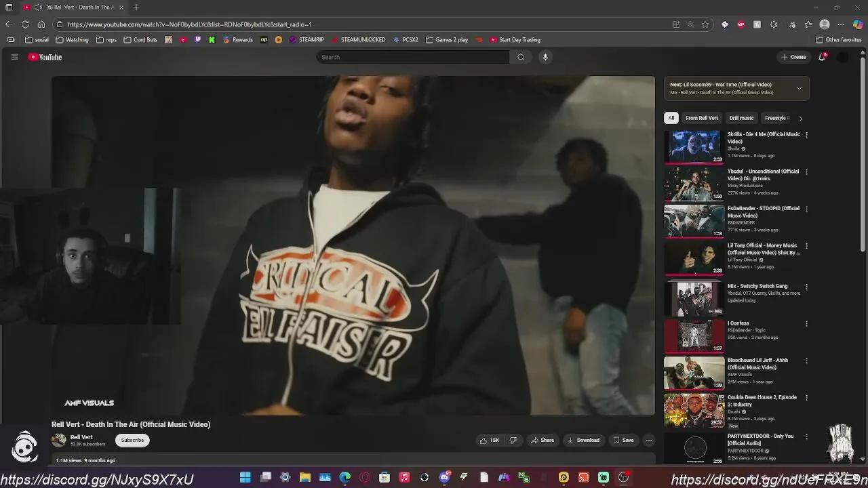The width and height of the screenshot is (868, 488).
Task: Open the social bookmarks folder
Action: pos(37,40)
